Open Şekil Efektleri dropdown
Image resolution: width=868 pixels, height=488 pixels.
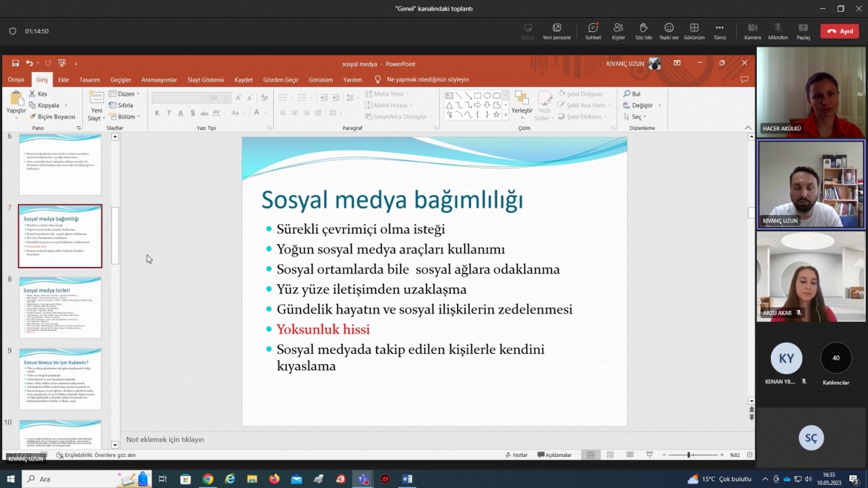tap(583, 116)
